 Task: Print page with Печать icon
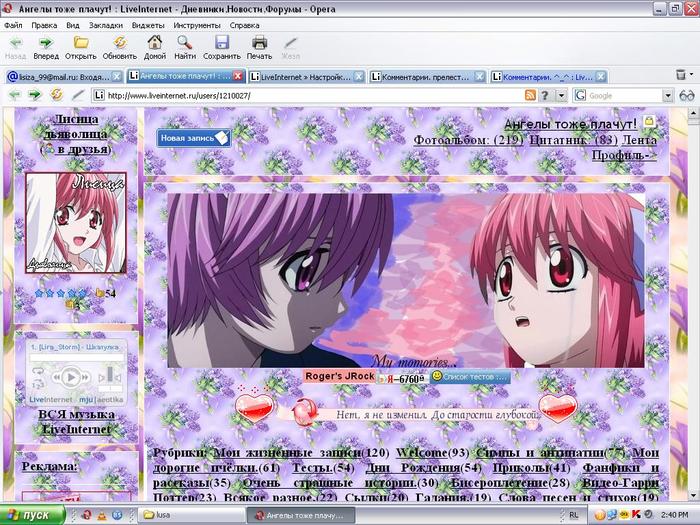pos(259,48)
